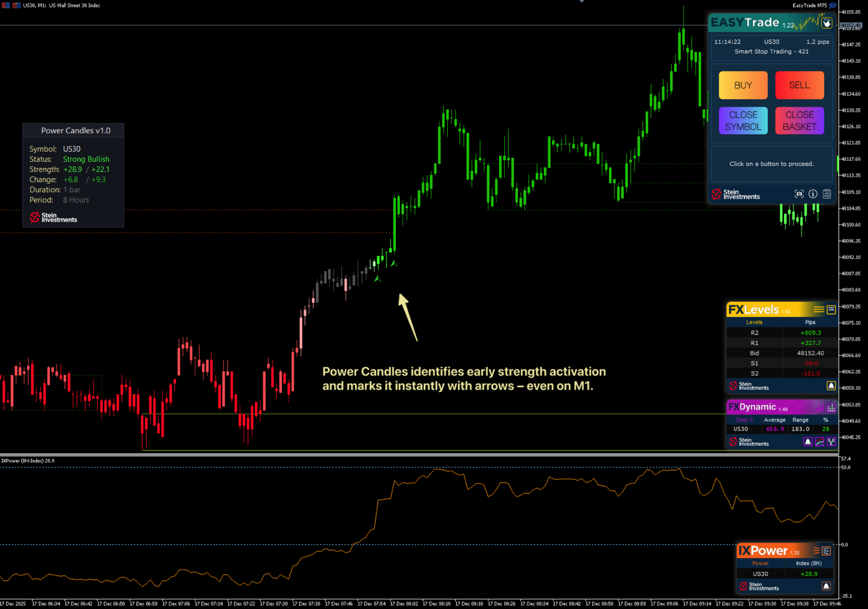
Task: Click the Stein Investments logo in Power Candles
Action: pyautogui.click(x=54, y=218)
